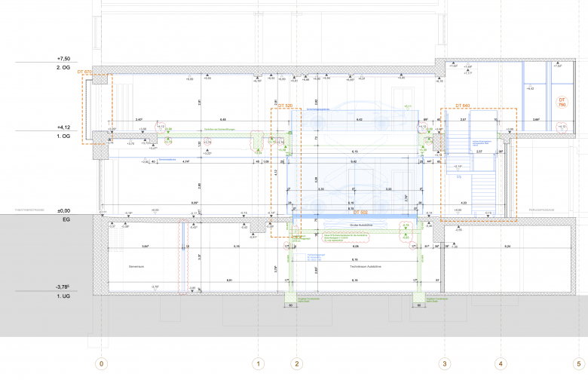Select the axis marker circle labeled 3

444,363
